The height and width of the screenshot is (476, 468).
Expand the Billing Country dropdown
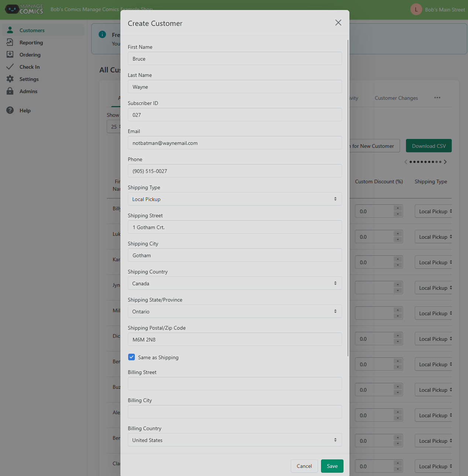(x=235, y=440)
